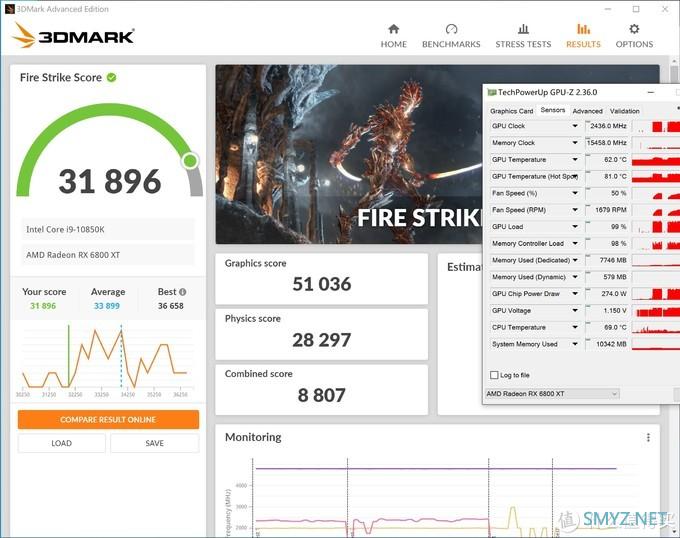Open the Stress Tests section
Viewport: 680px width, 538px height.
click(523, 36)
